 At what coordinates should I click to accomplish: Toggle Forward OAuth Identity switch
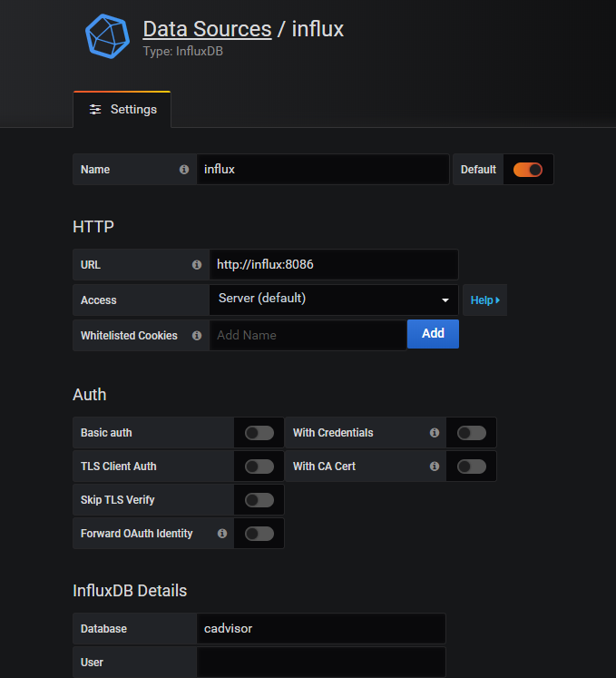pyautogui.click(x=259, y=534)
